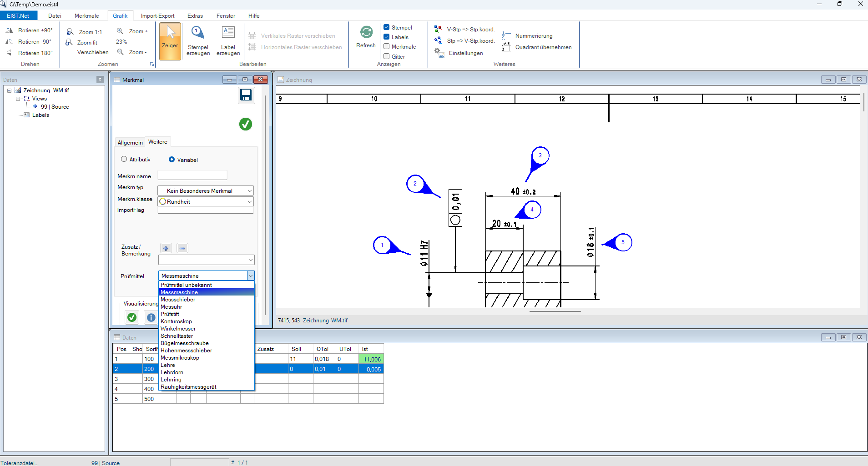This screenshot has width=868, height=466.
Task: Enable the Gitter checkbox
Action: tap(387, 56)
